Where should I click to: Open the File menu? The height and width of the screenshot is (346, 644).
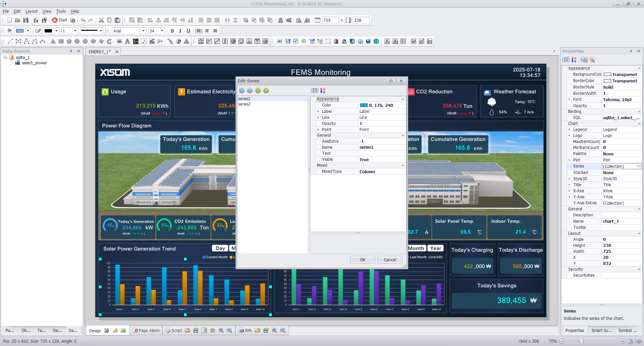click(6, 11)
